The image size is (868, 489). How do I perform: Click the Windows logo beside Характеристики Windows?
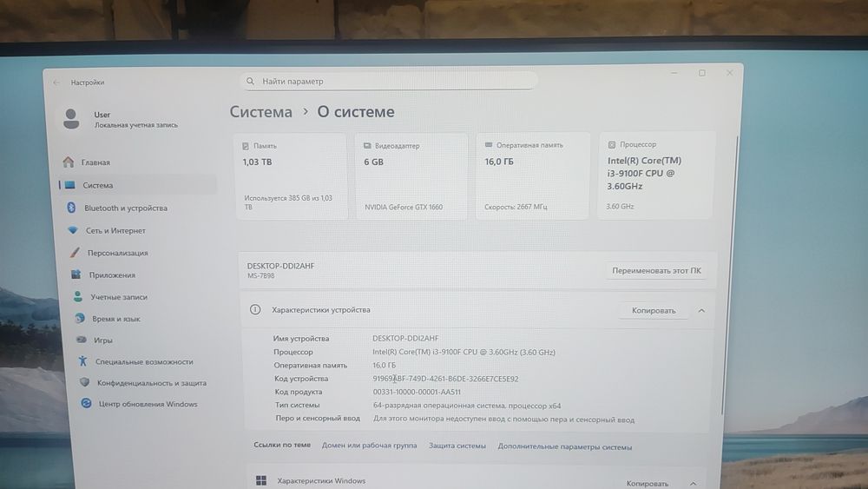[x=261, y=480]
